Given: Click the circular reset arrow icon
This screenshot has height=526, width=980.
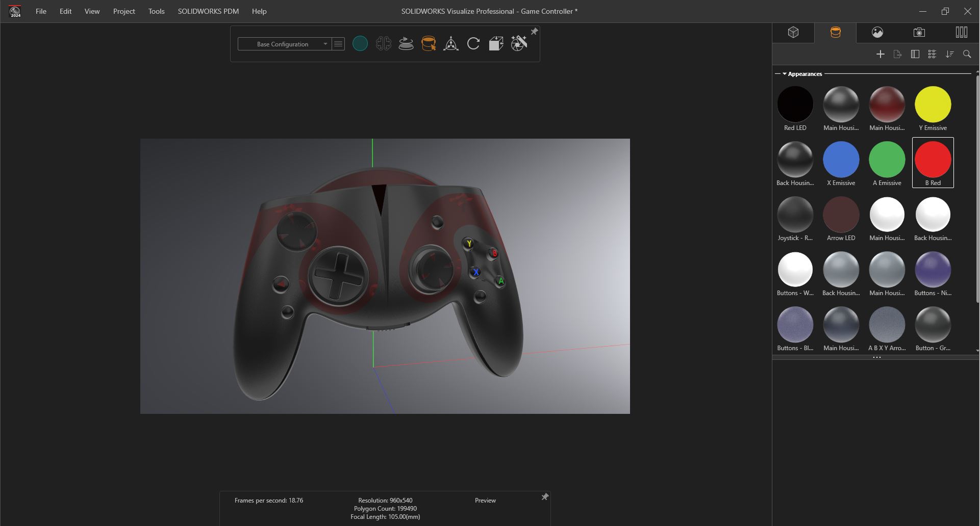Looking at the screenshot, I should coord(473,44).
